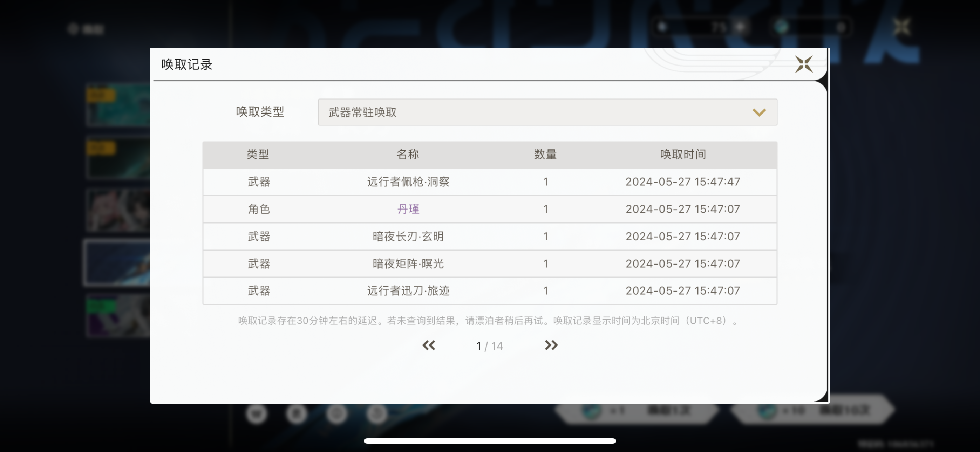This screenshot has height=452, width=980.
Task: Click the 远行者迅刀·旅迹 weapon entry
Action: click(408, 291)
